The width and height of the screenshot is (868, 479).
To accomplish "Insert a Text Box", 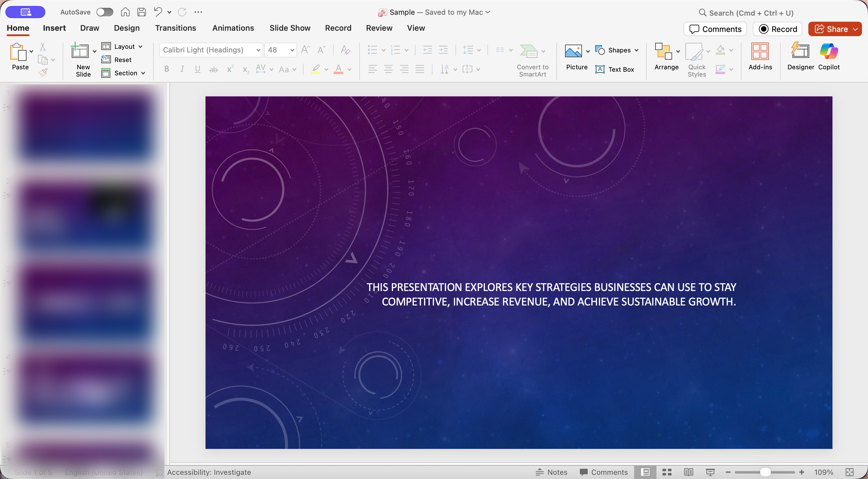I will coord(615,69).
